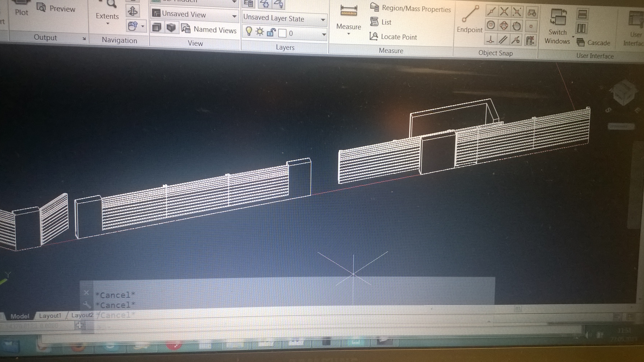Enable Intersection object snap icon
The width and height of the screenshot is (644, 362).
pyautogui.click(x=504, y=11)
